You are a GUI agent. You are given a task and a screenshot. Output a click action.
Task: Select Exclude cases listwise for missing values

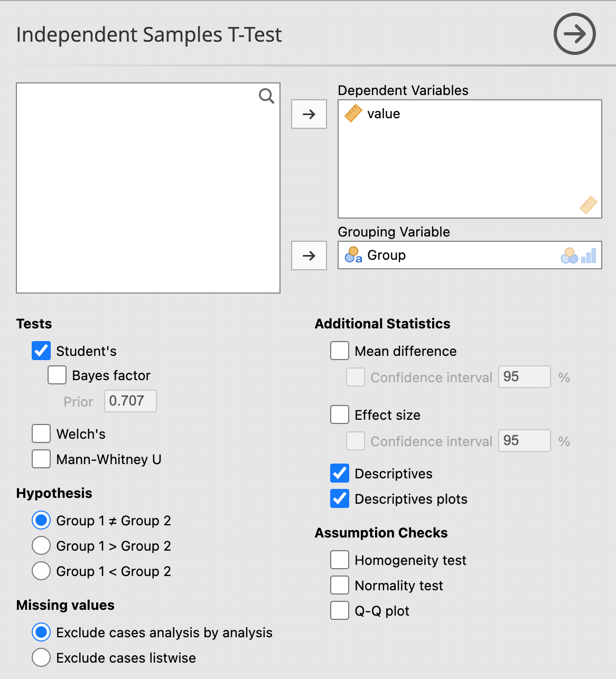coord(41,657)
